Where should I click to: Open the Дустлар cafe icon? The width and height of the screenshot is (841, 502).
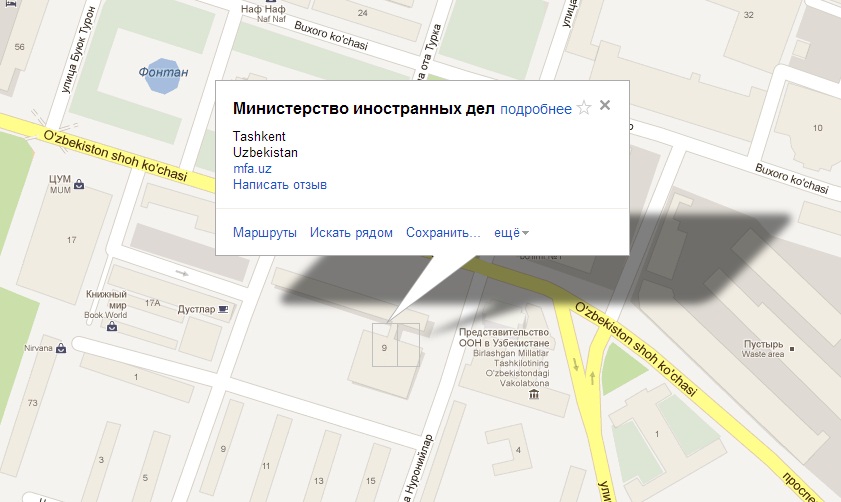pyautogui.click(x=224, y=309)
